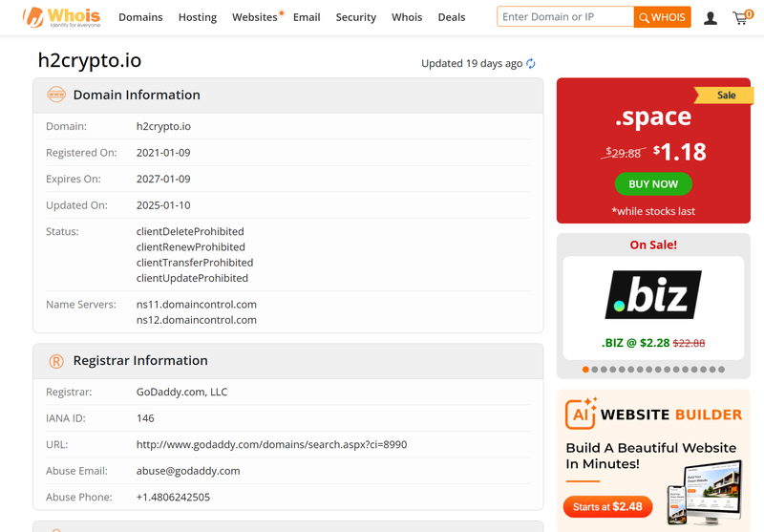The width and height of the screenshot is (764, 532).
Task: Click IANA ID value 146
Action: (145, 418)
